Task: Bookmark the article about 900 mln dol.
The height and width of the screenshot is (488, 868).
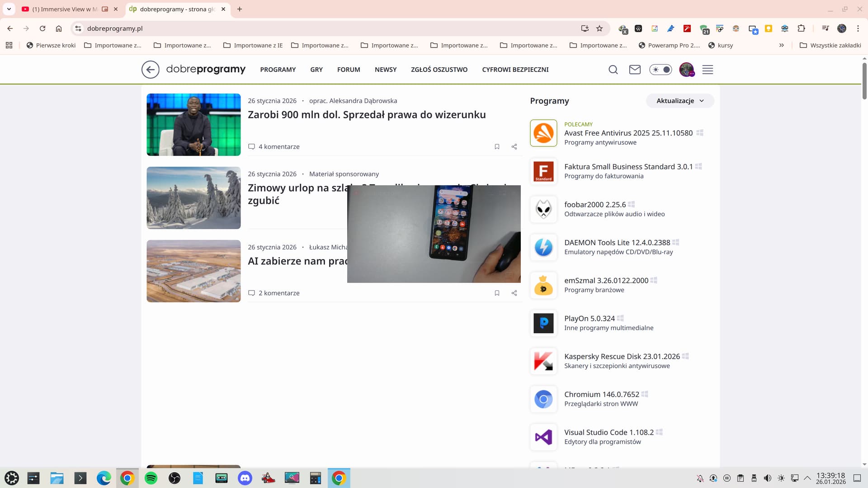Action: click(497, 146)
